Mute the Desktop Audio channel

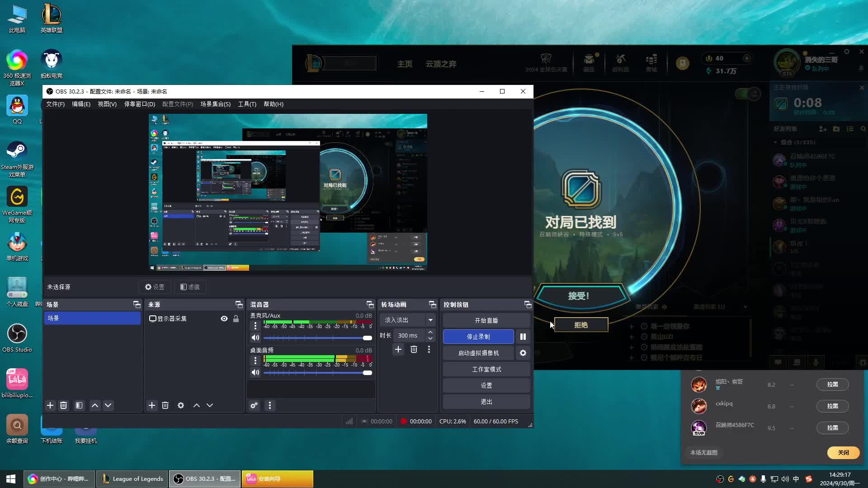click(x=255, y=372)
